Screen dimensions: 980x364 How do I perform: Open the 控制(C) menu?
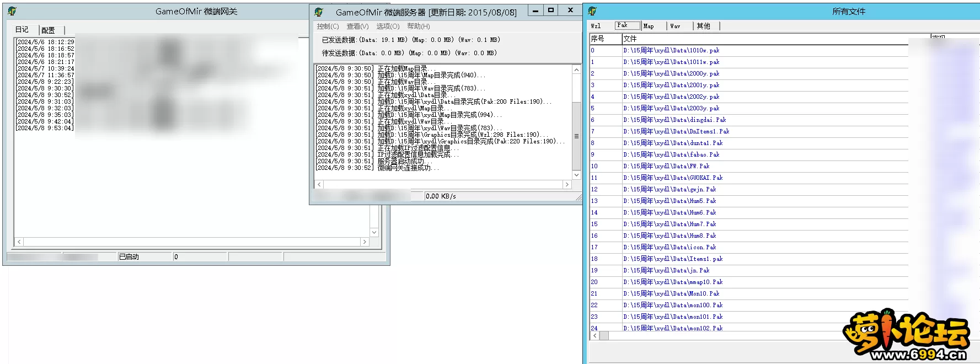tap(328, 26)
